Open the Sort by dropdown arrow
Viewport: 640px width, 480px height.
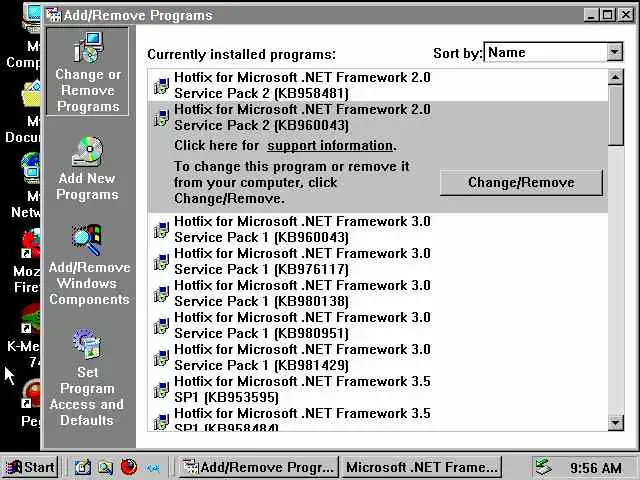(614, 52)
